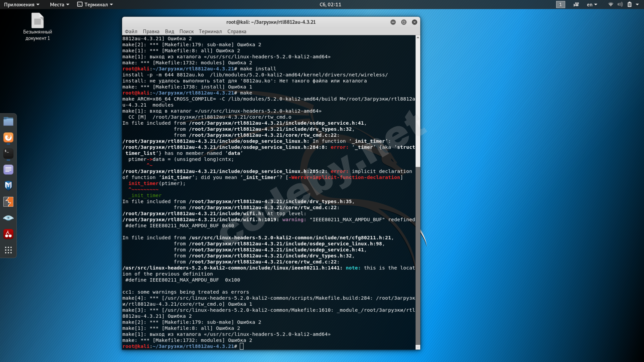Click the terminal title bar root@kali
644x362 pixels.
271,22
